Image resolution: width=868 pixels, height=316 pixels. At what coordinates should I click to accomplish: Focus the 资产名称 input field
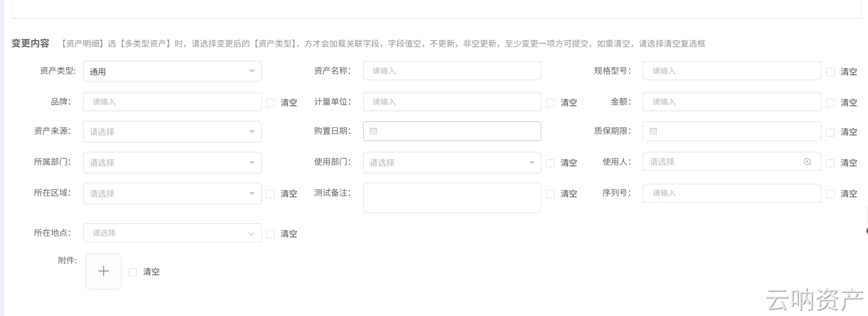click(452, 71)
